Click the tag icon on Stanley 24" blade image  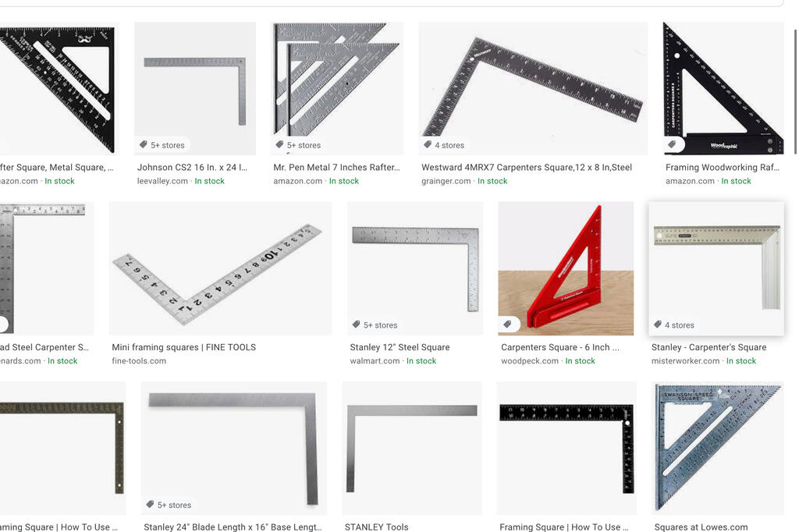point(151,505)
